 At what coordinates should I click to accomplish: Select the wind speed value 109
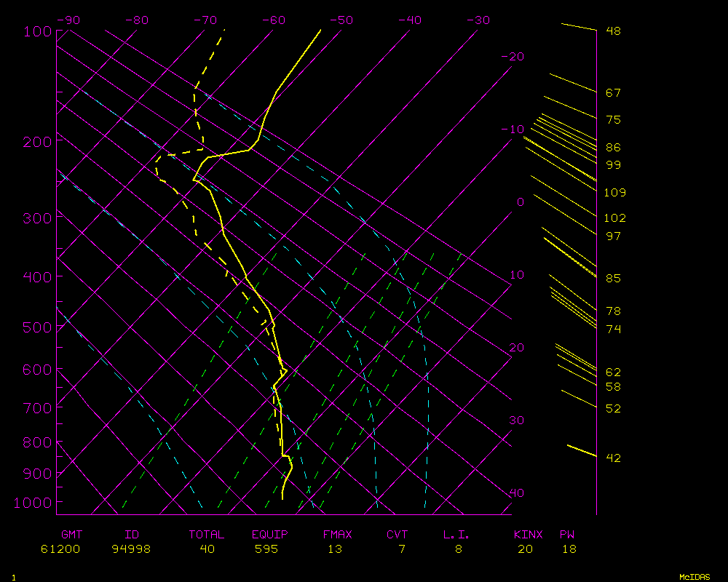click(614, 193)
